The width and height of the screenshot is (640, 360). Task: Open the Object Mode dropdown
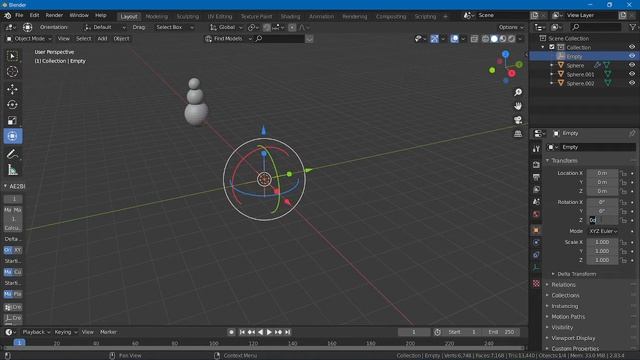pyautogui.click(x=29, y=38)
